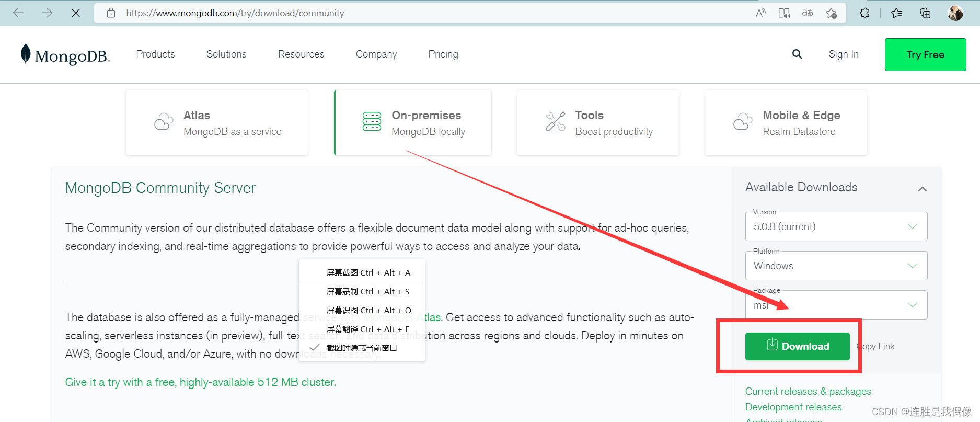Click the MongoDB Community Server heading

point(160,188)
